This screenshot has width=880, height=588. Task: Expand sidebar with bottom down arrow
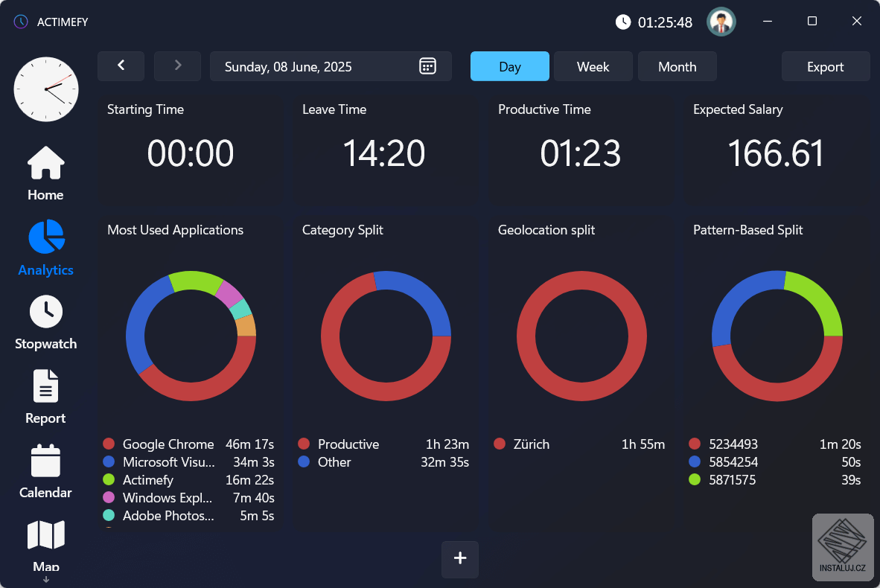point(46,580)
